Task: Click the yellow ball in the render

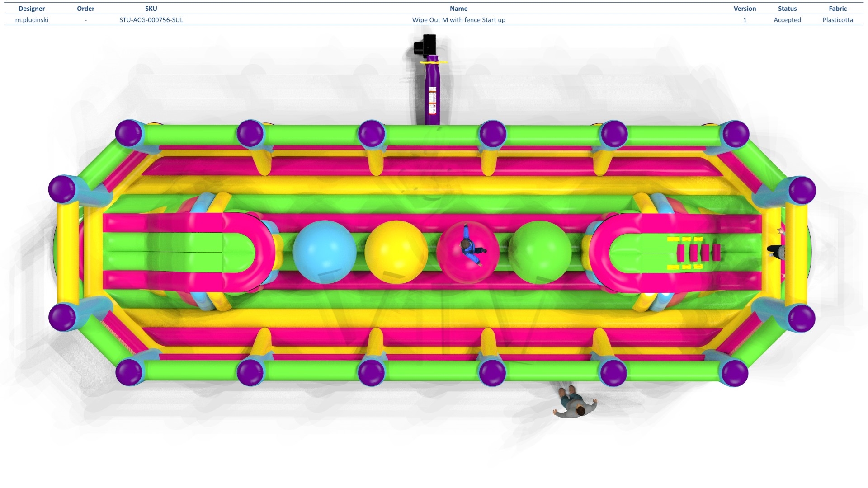Action: coord(396,252)
